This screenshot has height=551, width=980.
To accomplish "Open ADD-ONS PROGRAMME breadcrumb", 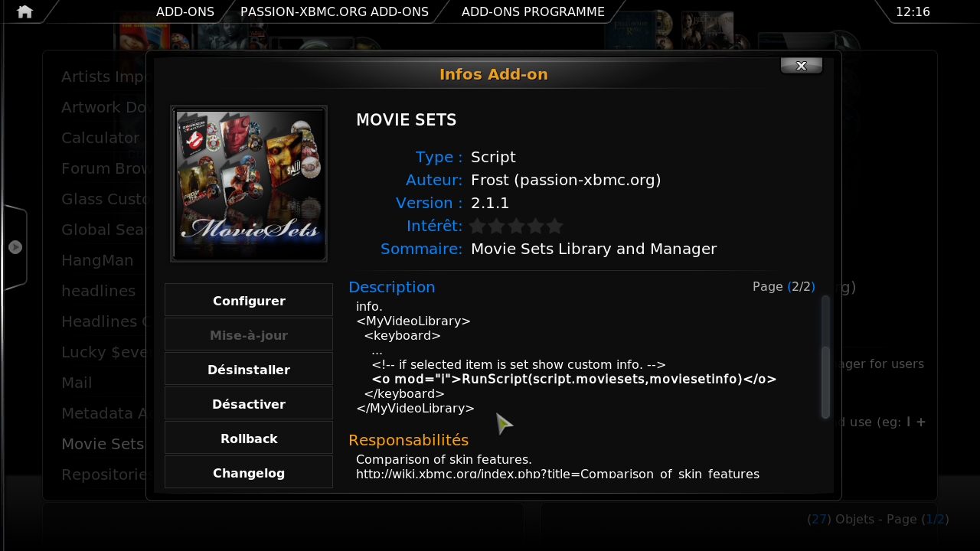I will [x=533, y=11].
